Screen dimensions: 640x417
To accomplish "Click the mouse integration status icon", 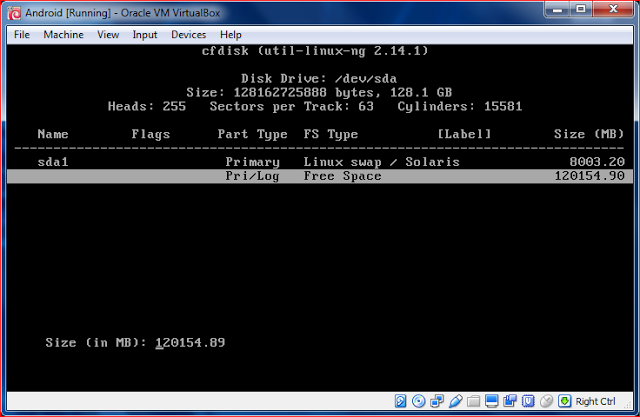I will pos(546,401).
